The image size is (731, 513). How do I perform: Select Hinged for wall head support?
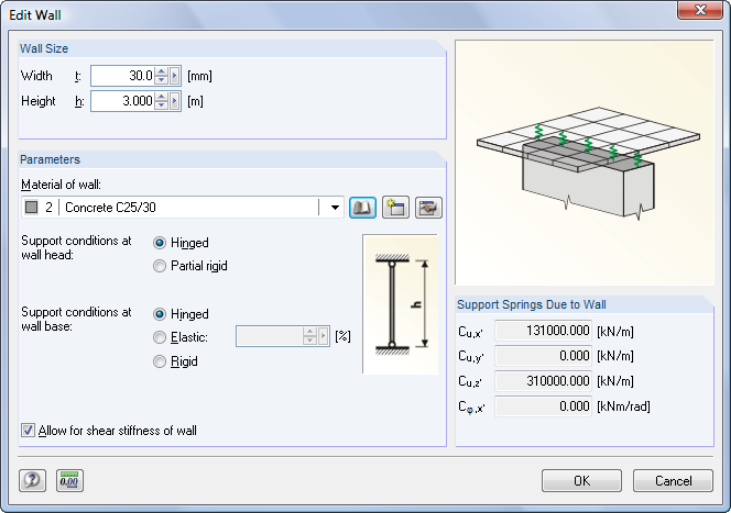coord(160,242)
